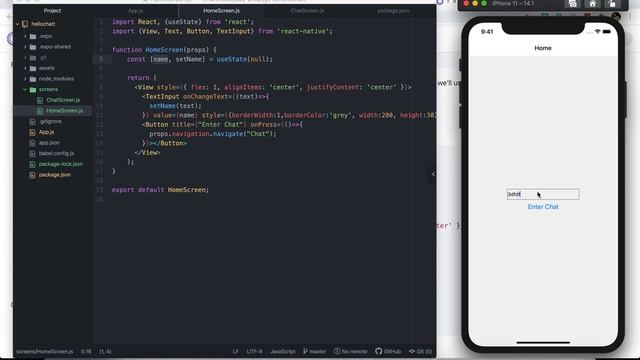Screen dimensions: 640x360
Task: Click the screens/HomeScreen.js path in status bar
Action: click(x=45, y=351)
